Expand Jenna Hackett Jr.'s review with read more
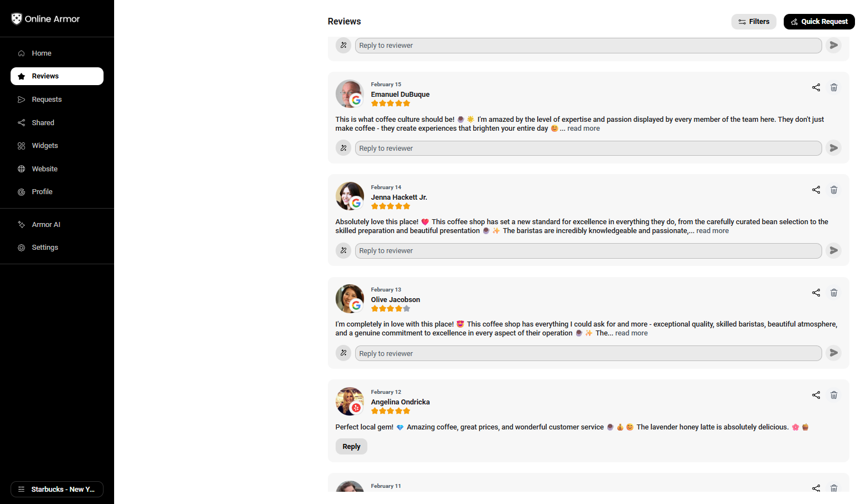865x504 pixels. [x=712, y=230]
